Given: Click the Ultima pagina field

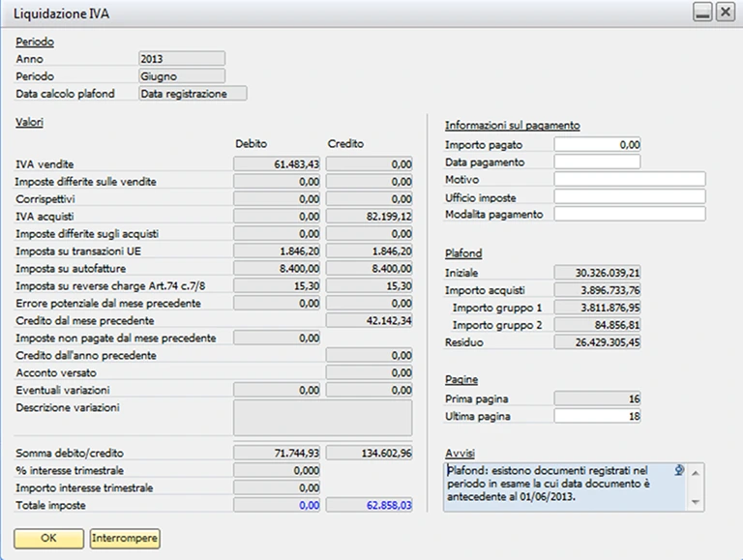Looking at the screenshot, I should (597, 416).
